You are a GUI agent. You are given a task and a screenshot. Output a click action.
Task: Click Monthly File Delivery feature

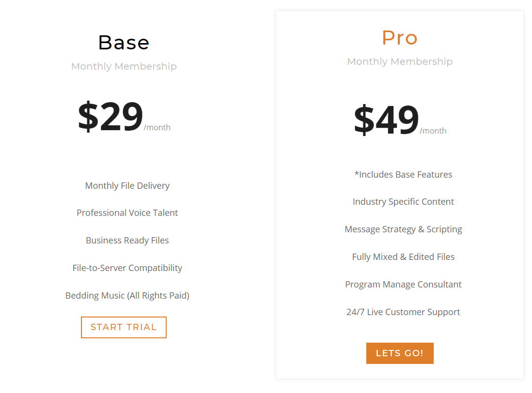[x=127, y=186]
